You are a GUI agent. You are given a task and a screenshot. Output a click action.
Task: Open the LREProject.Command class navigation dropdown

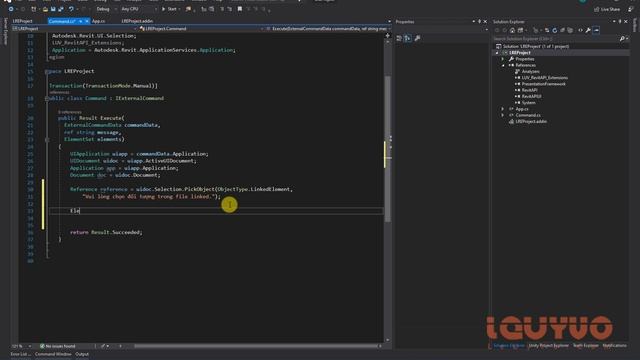pyautogui.click(x=201, y=29)
